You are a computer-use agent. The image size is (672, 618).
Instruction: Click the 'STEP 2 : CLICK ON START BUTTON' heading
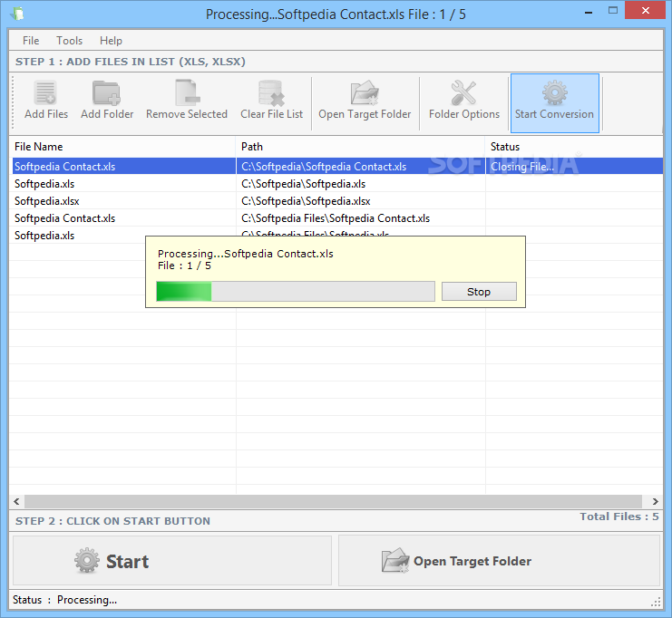(112, 521)
